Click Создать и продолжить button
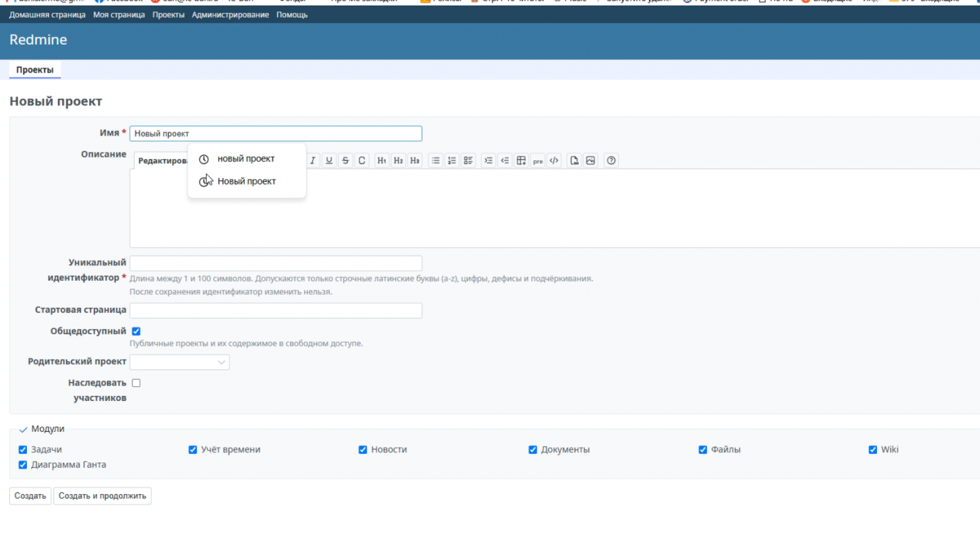Viewport: 980px width, 543px height. pos(102,496)
